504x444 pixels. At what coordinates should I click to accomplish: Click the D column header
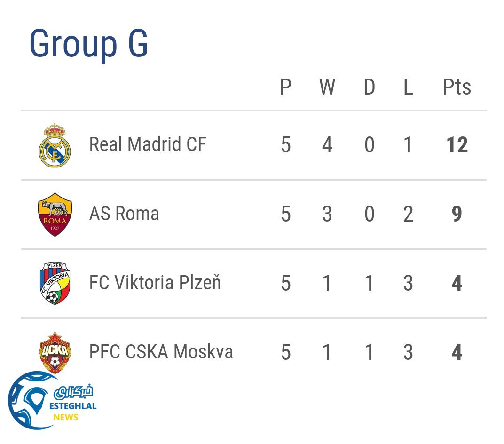370,87
